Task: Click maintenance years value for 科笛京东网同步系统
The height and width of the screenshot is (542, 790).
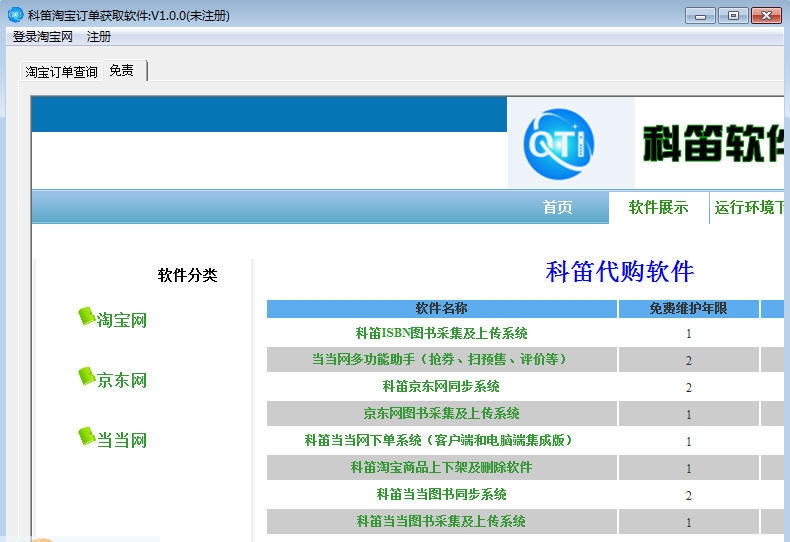Action: pos(688,387)
